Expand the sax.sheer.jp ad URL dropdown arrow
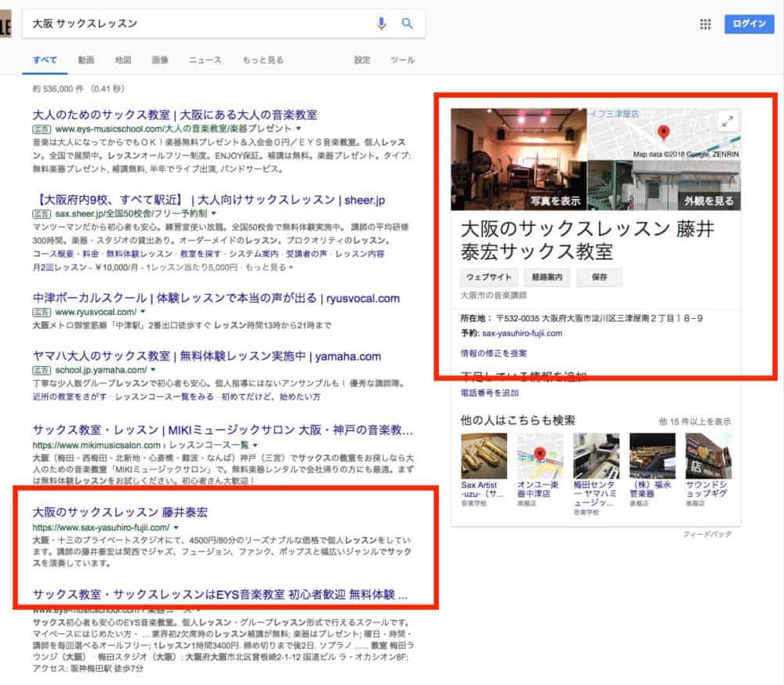Image resolution: width=784 pixels, height=685 pixels. pos(212,213)
